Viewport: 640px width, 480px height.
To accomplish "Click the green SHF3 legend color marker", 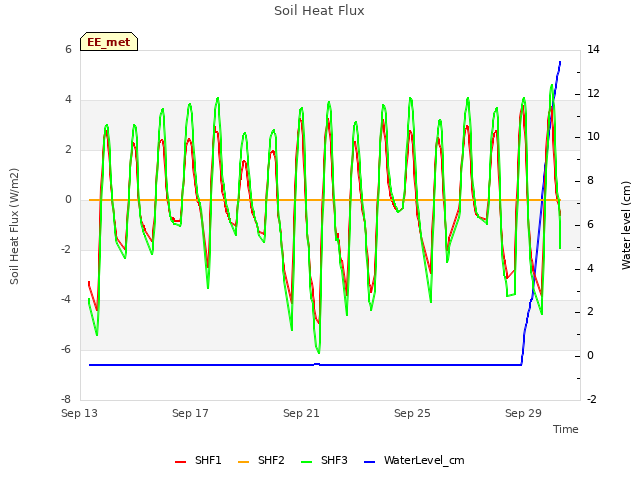I will point(306,462).
